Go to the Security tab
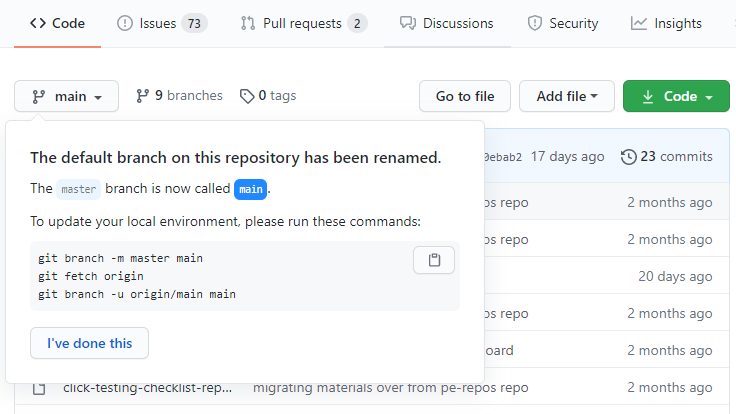The height and width of the screenshot is (414, 736). click(x=563, y=23)
